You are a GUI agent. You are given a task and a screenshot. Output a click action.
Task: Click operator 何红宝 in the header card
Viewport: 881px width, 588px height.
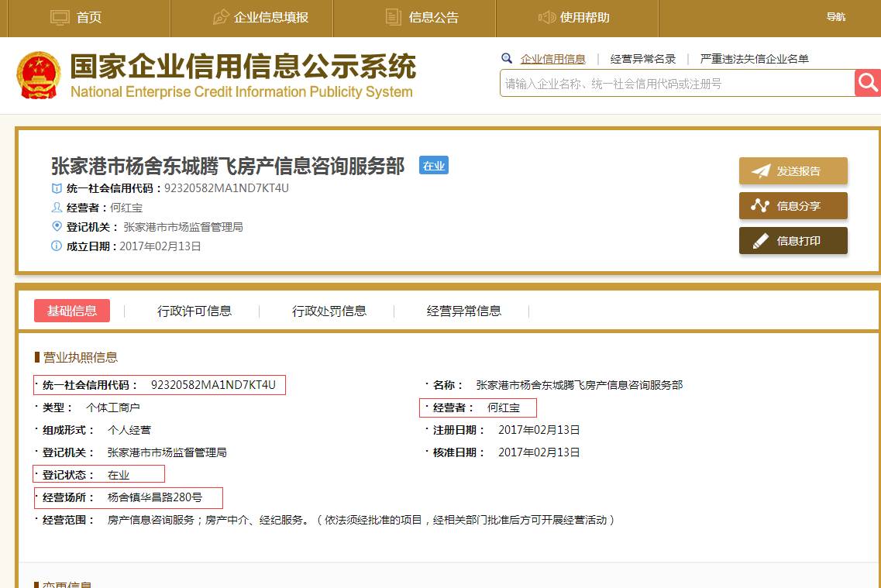click(126, 208)
